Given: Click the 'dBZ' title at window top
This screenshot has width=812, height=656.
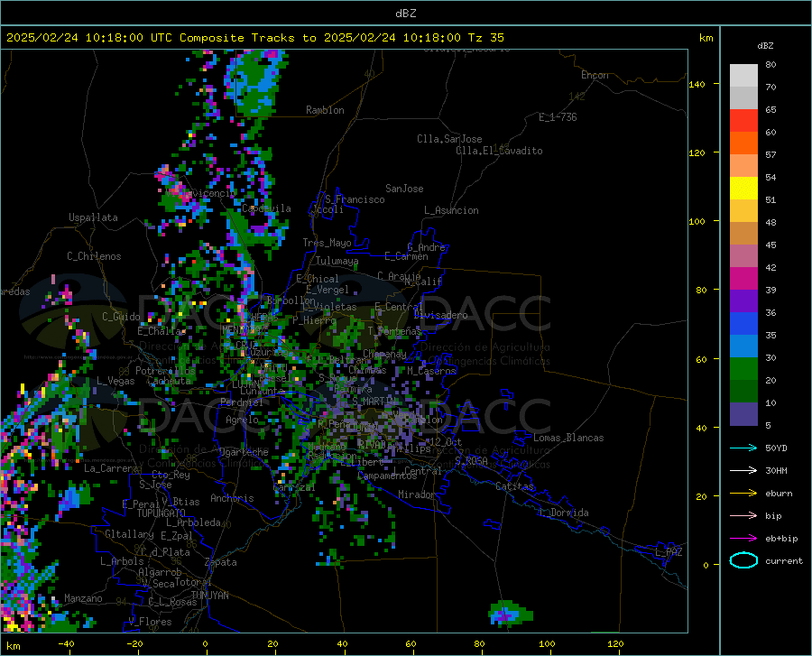Looking at the screenshot, I should coord(405,14).
